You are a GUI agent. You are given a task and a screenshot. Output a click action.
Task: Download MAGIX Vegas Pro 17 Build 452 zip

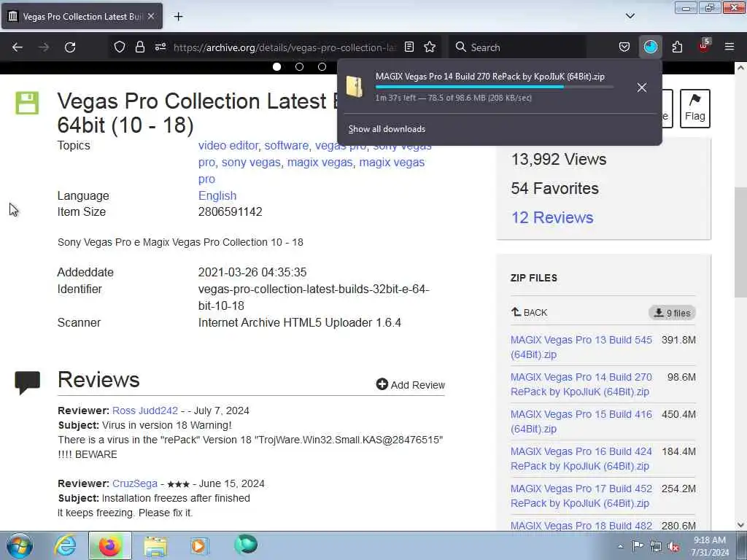tap(581, 496)
